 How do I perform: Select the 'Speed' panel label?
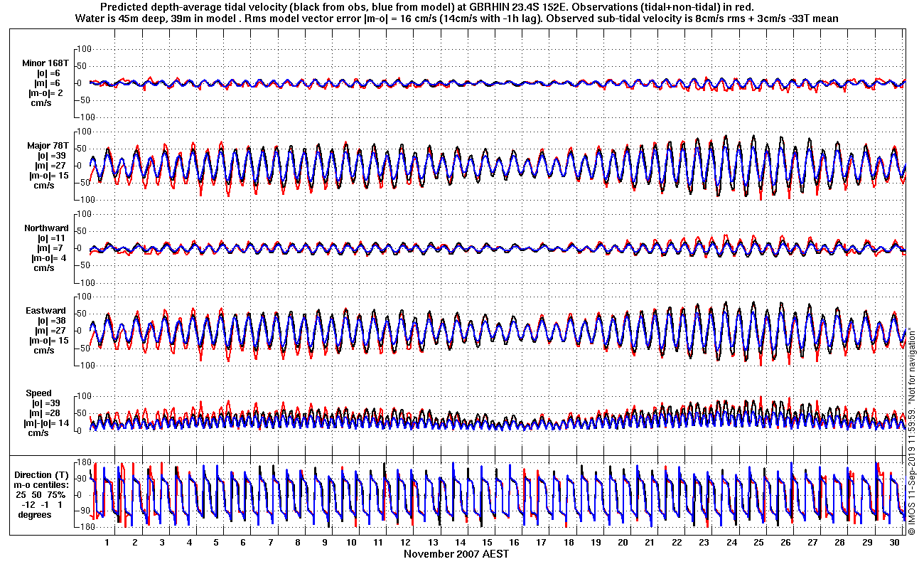pos(38,393)
